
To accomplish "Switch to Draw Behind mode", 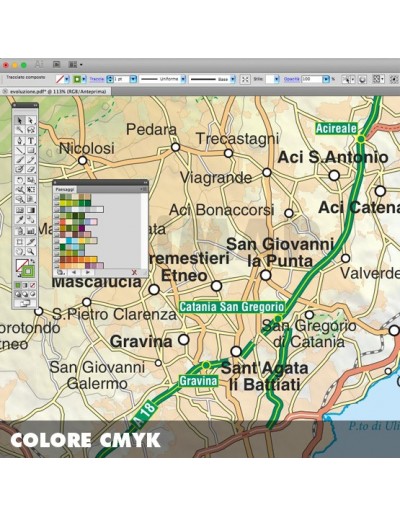I will click(25, 294).
